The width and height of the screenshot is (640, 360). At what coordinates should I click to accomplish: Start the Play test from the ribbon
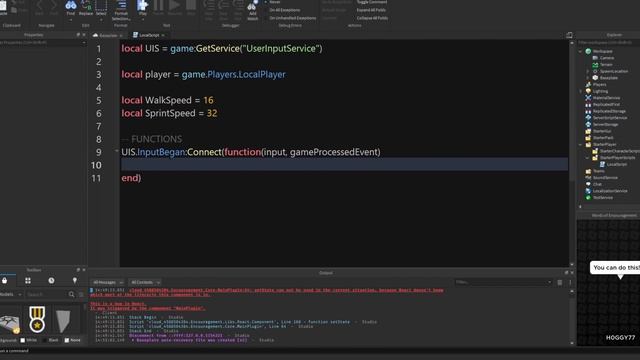142,8
